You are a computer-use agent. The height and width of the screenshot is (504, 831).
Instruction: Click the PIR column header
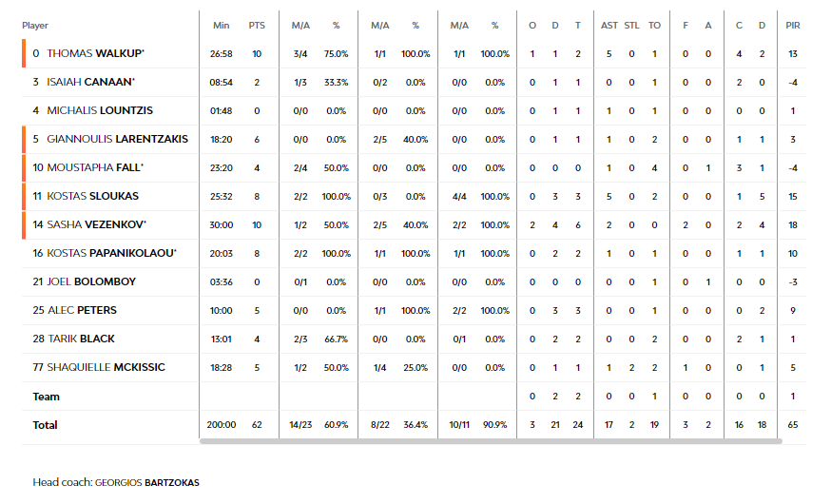pos(793,26)
